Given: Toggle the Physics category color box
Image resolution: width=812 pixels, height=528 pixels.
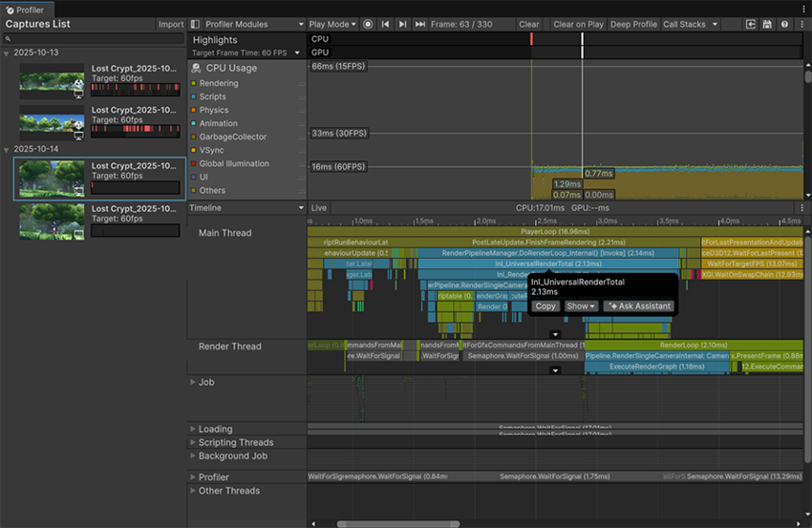Looking at the screenshot, I should coord(194,110).
